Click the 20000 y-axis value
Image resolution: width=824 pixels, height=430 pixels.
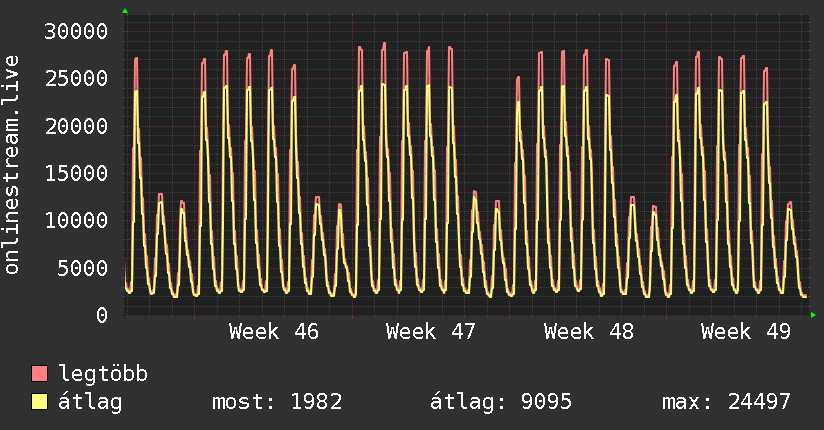point(77,126)
